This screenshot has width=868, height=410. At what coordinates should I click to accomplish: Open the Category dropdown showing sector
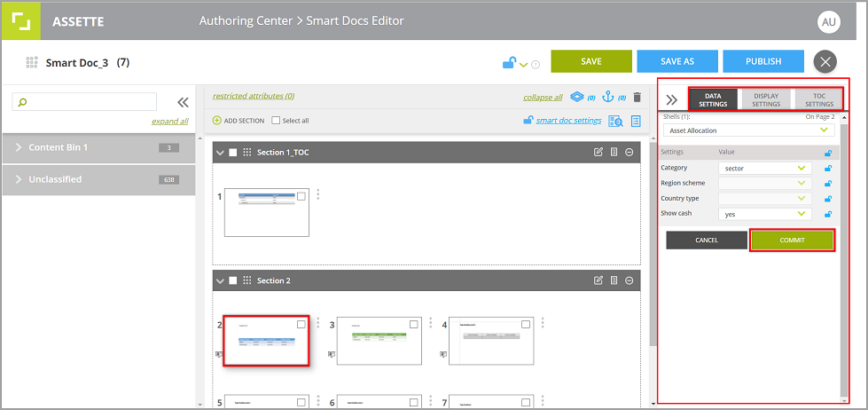coord(765,168)
